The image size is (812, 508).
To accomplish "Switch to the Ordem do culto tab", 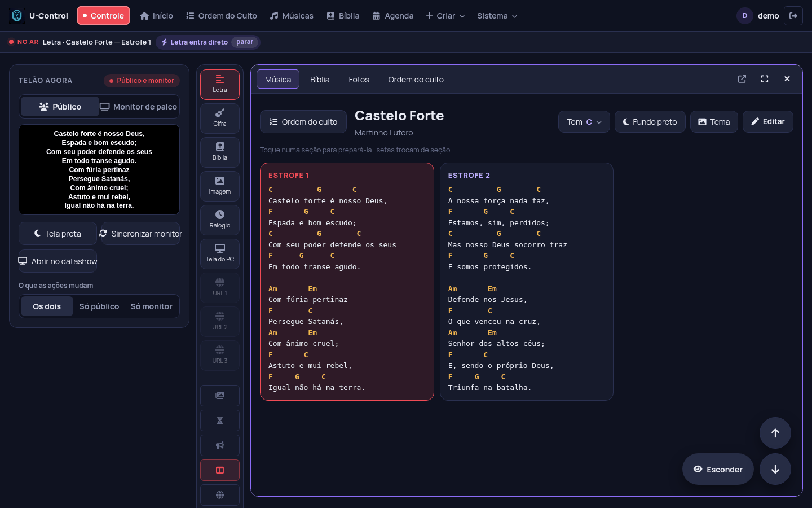I will coord(416,80).
